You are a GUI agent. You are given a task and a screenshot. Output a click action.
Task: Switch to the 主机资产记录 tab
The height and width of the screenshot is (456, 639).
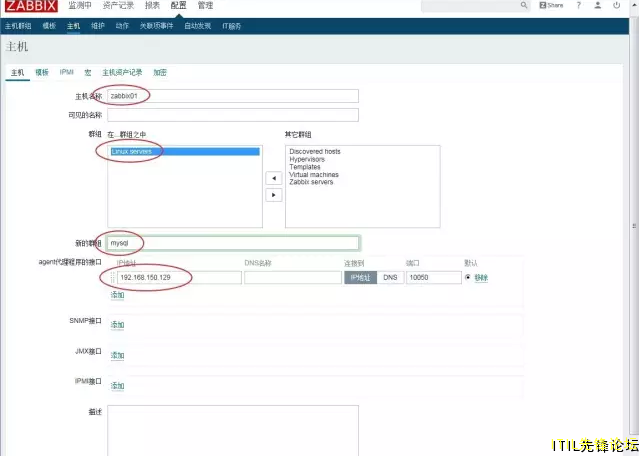coord(122,73)
